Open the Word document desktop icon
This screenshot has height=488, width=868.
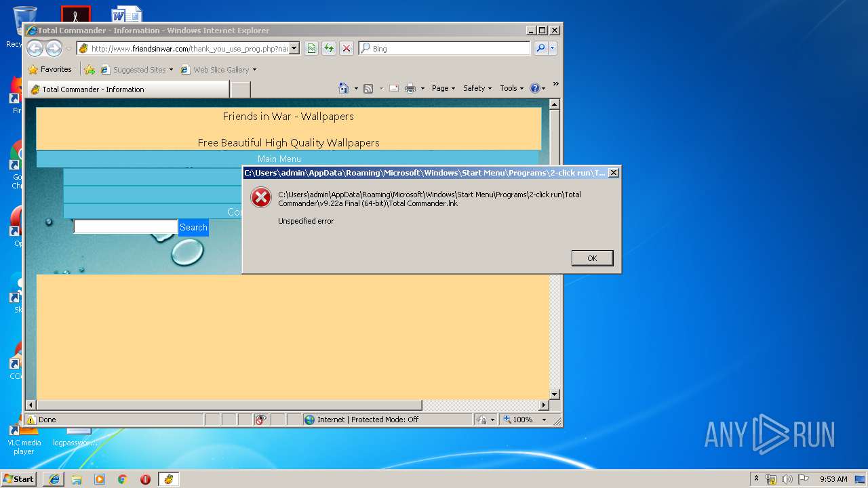pos(126,14)
